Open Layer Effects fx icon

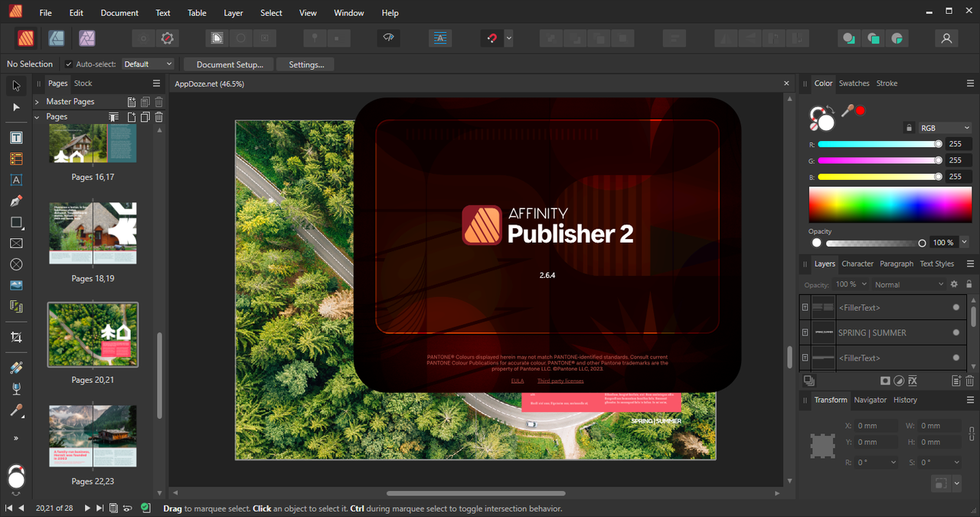coord(913,381)
